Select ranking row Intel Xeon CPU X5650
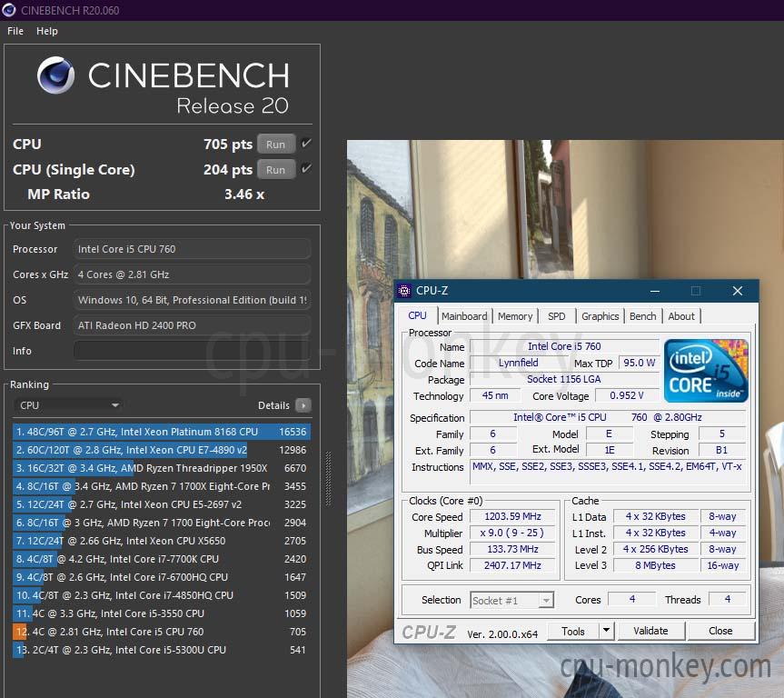Screen dimensions: 784x698 pyautogui.click(x=162, y=541)
